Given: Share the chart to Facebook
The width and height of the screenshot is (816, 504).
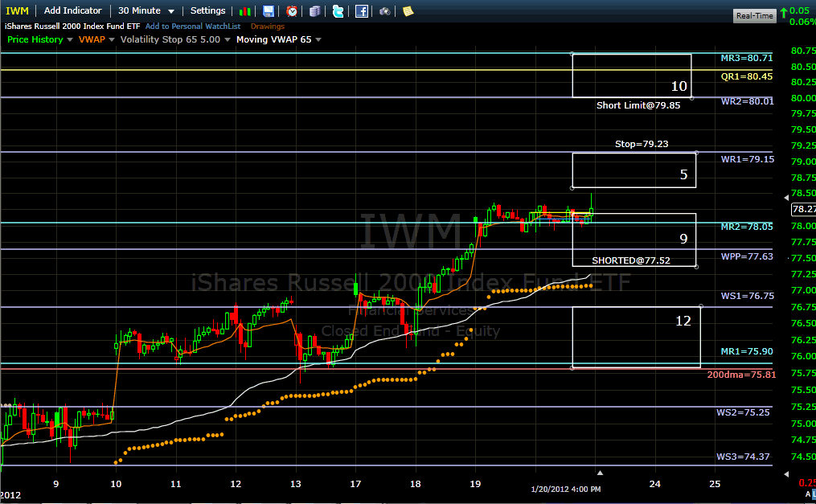Looking at the screenshot, I should coord(360,11).
